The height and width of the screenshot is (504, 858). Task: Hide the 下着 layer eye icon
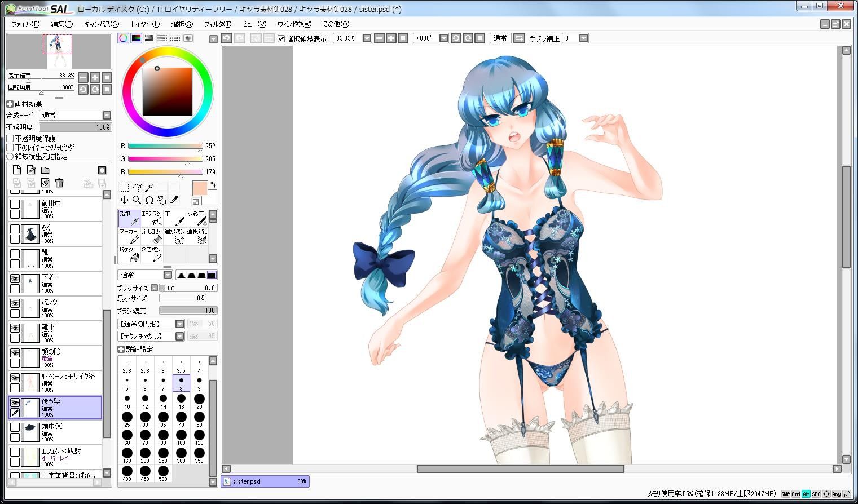click(x=15, y=278)
